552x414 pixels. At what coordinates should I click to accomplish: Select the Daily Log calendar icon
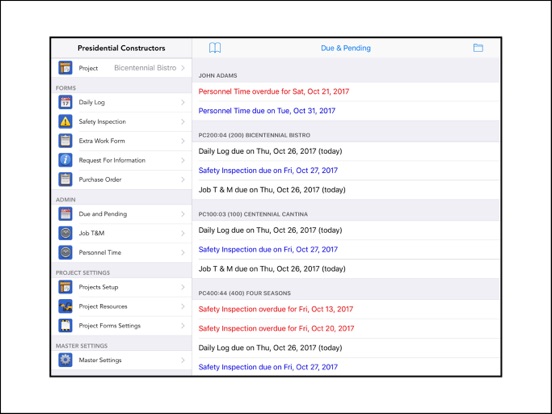65,102
